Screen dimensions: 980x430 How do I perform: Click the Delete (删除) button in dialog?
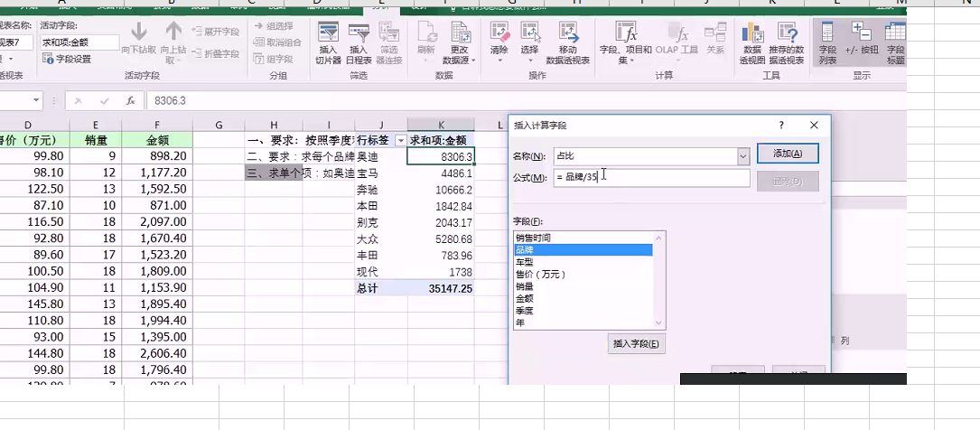[x=788, y=182]
